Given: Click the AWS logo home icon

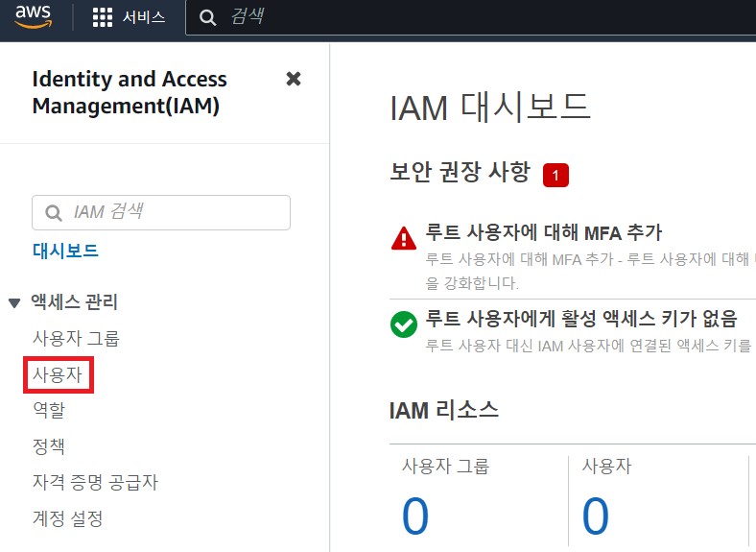Looking at the screenshot, I should [x=34, y=16].
